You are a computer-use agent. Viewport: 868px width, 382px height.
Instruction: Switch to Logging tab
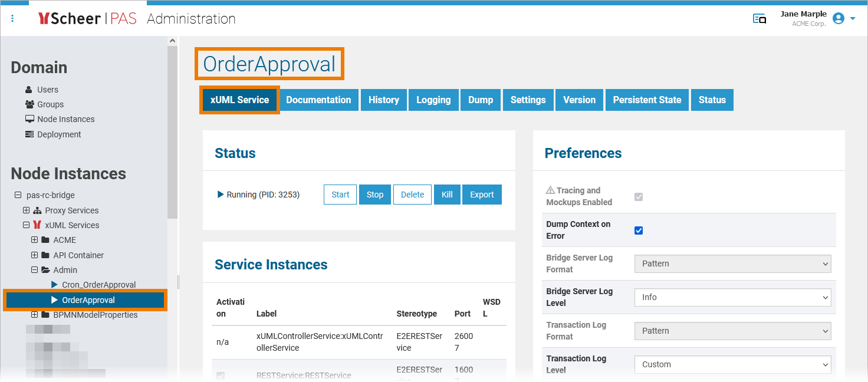point(433,100)
